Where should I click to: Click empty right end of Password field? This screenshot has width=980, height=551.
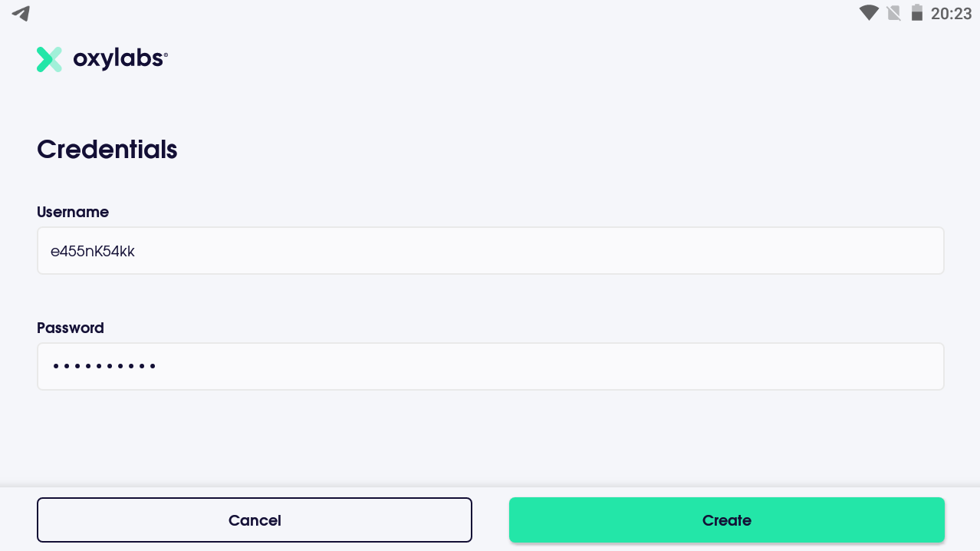pyautogui.click(x=882, y=367)
